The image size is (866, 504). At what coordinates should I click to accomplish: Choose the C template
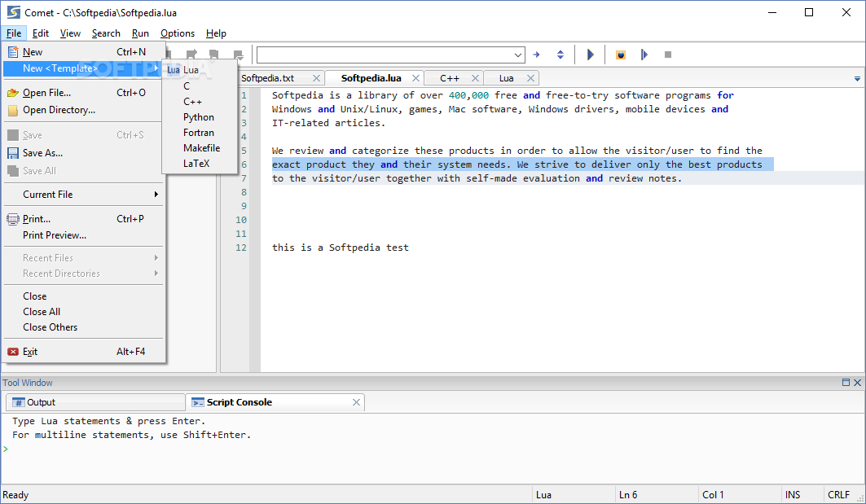(200, 86)
